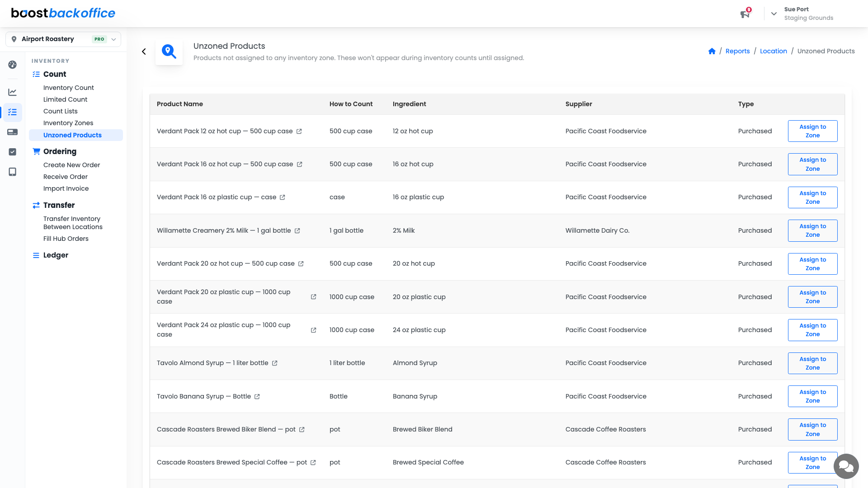Image resolution: width=868 pixels, height=488 pixels.
Task: Open the register card icon in sidebar
Action: tap(13, 132)
